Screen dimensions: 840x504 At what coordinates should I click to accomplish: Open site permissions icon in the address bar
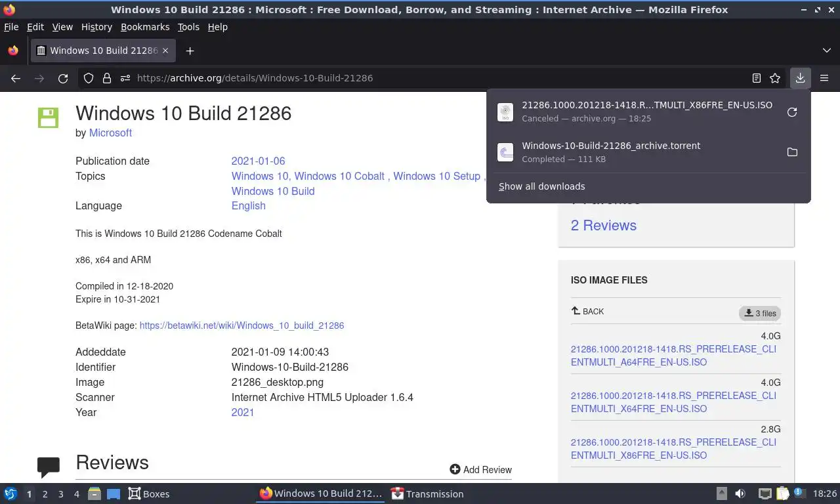[x=125, y=78]
